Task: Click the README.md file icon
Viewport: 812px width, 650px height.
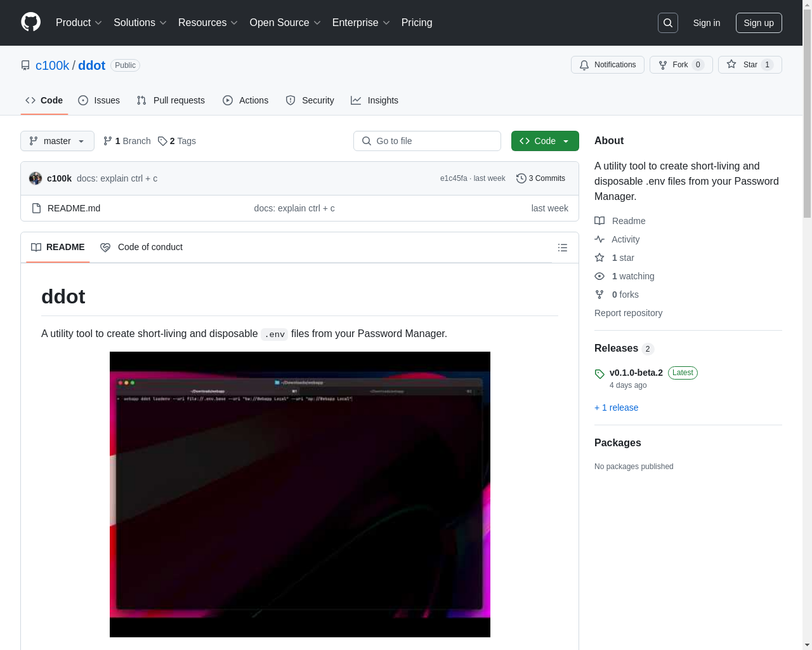Action: (x=37, y=208)
